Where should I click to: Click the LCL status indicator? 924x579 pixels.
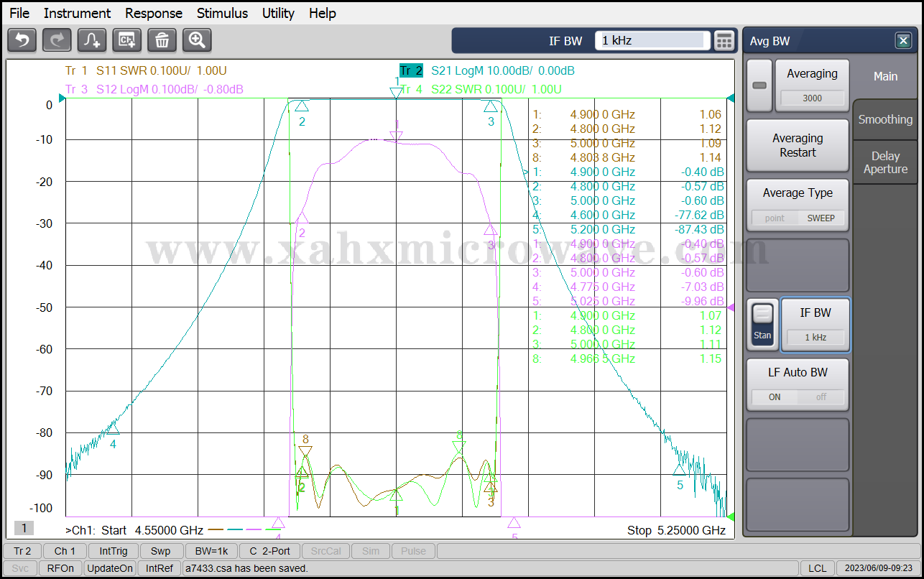[817, 568]
